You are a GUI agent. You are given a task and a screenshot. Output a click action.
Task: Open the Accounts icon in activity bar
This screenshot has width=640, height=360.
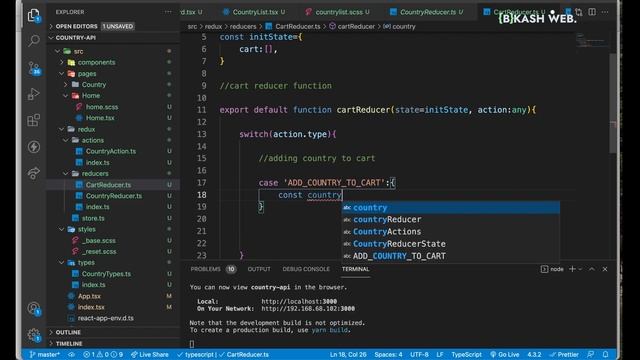34,309
